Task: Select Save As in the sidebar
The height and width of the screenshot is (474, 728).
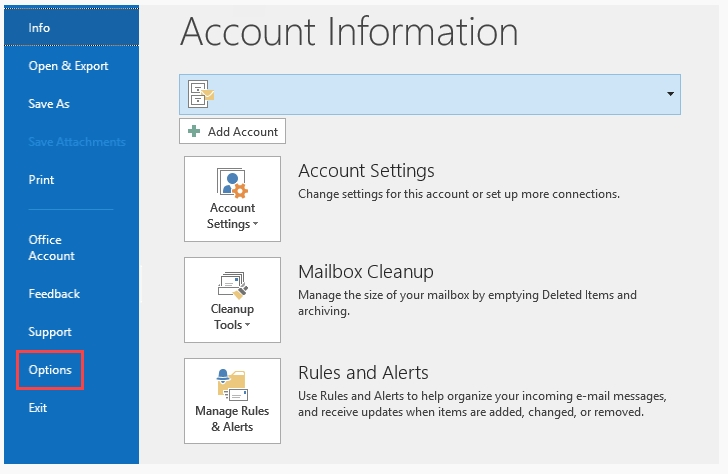Action: click(x=49, y=104)
